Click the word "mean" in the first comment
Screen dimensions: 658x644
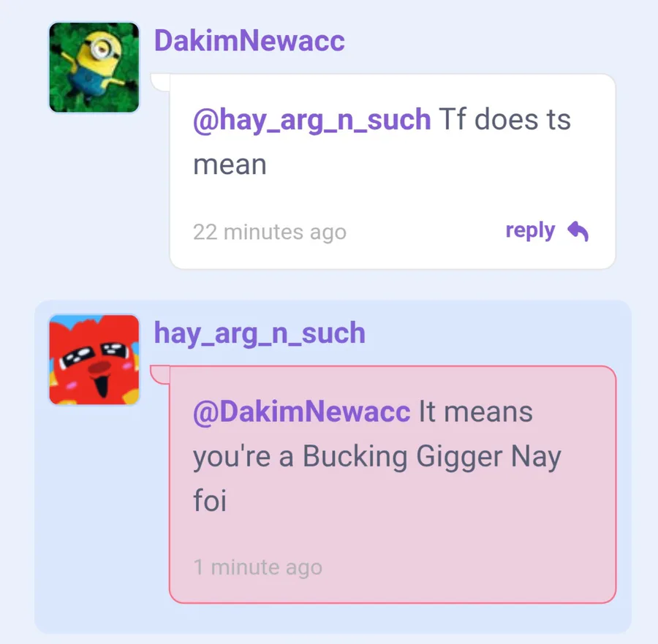click(230, 165)
